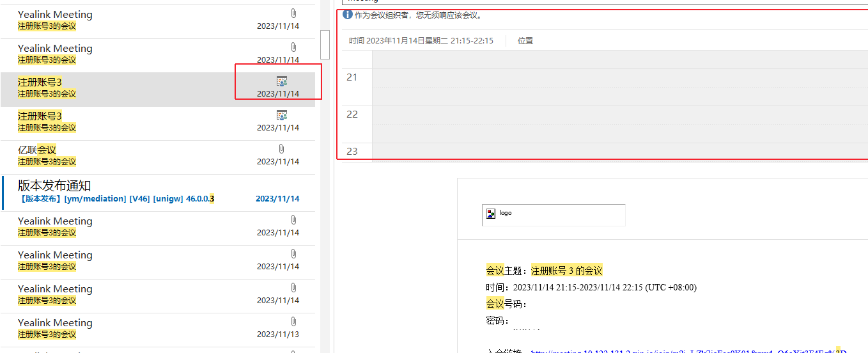Click the paperclip on the 2023/11/13 Yealink Meeting row
Screen dimensions: 868x355
(293, 322)
